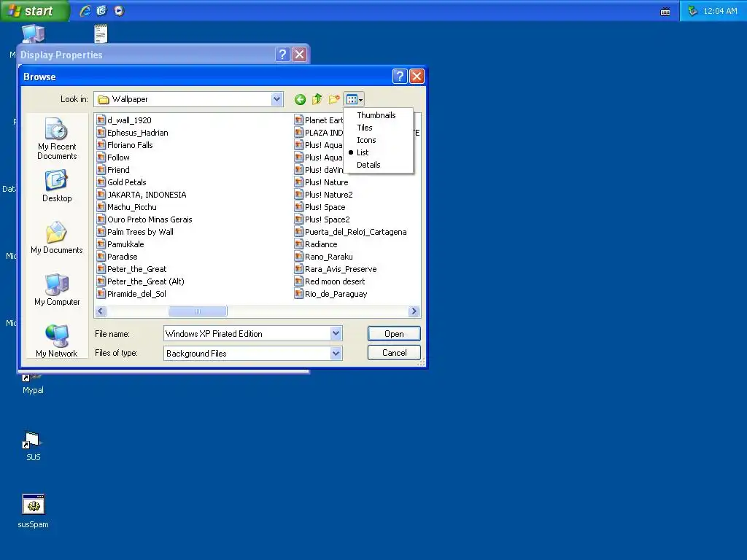This screenshot has width=747, height=560.
Task: Open My Computer in places bar
Action: (57, 289)
